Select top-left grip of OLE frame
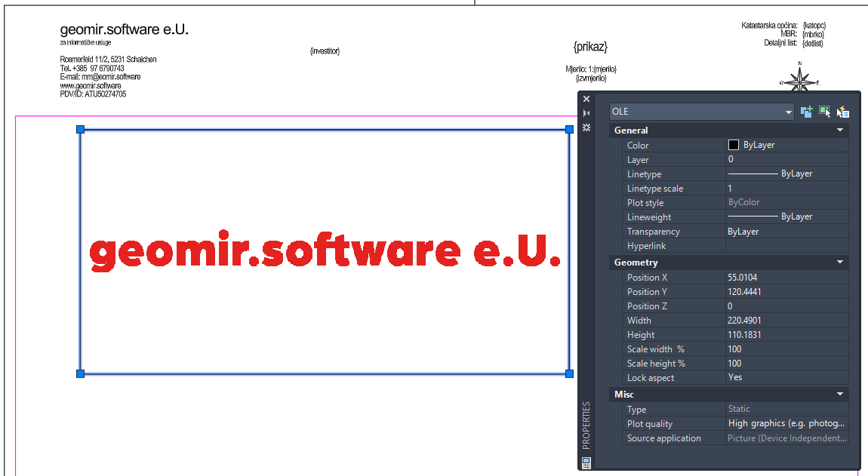This screenshot has width=868, height=476. click(x=80, y=130)
